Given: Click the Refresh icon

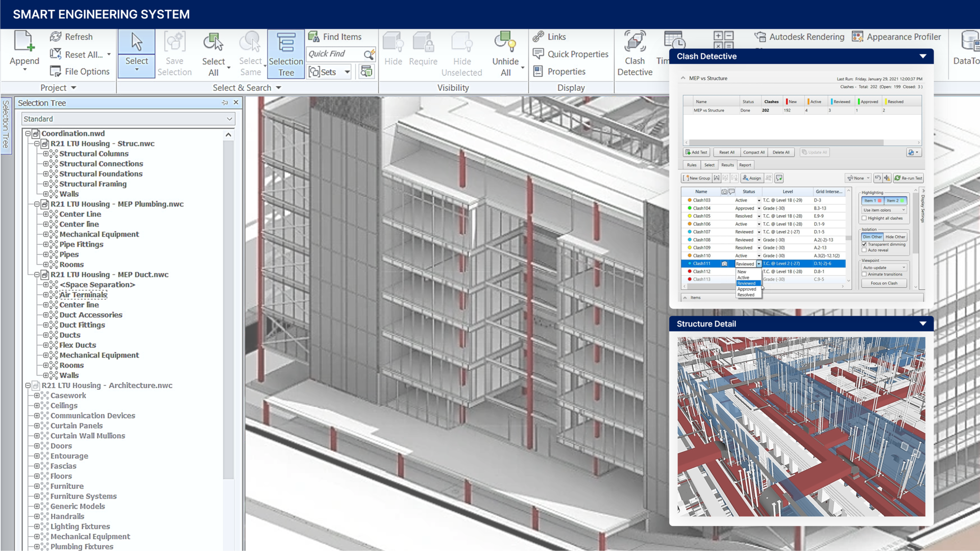Looking at the screenshot, I should click(57, 36).
